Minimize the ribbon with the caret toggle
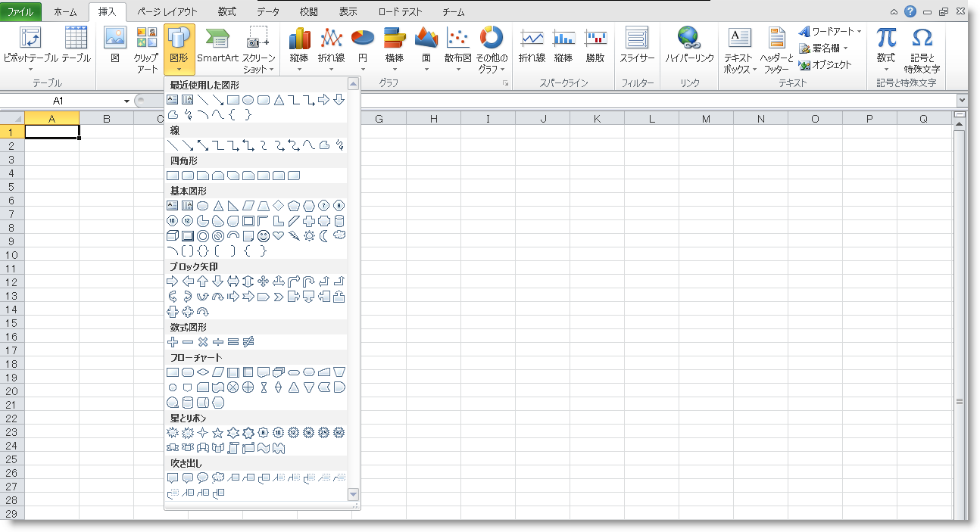Image resolution: width=980 pixels, height=532 pixels. click(894, 12)
